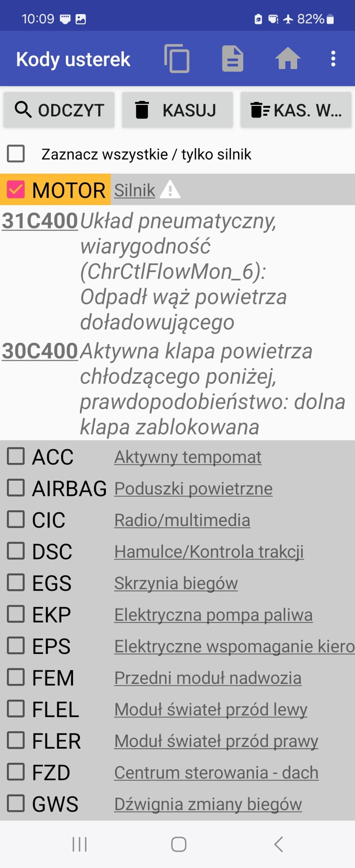Open fault code 31C400 details

[x=40, y=221]
